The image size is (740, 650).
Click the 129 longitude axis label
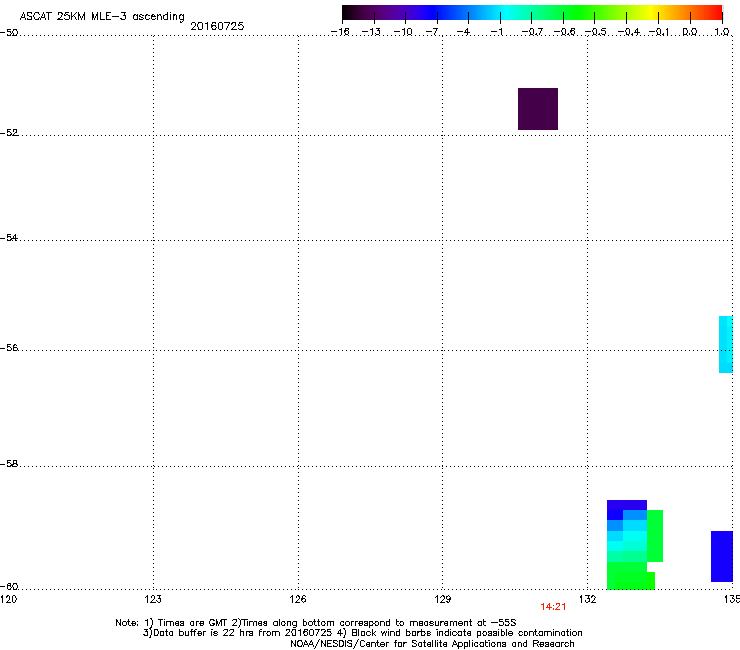(443, 599)
